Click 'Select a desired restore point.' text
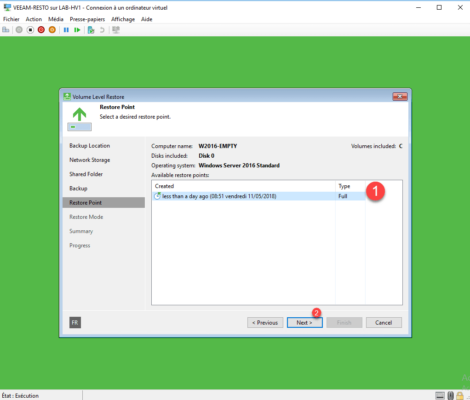The height and width of the screenshot is (400, 470). pyautogui.click(x=135, y=117)
